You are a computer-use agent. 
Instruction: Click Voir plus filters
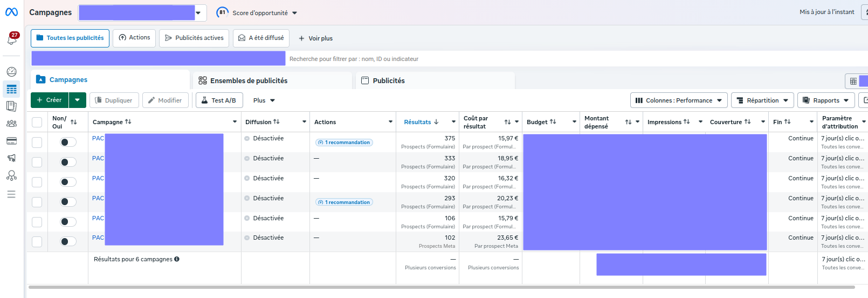click(315, 38)
